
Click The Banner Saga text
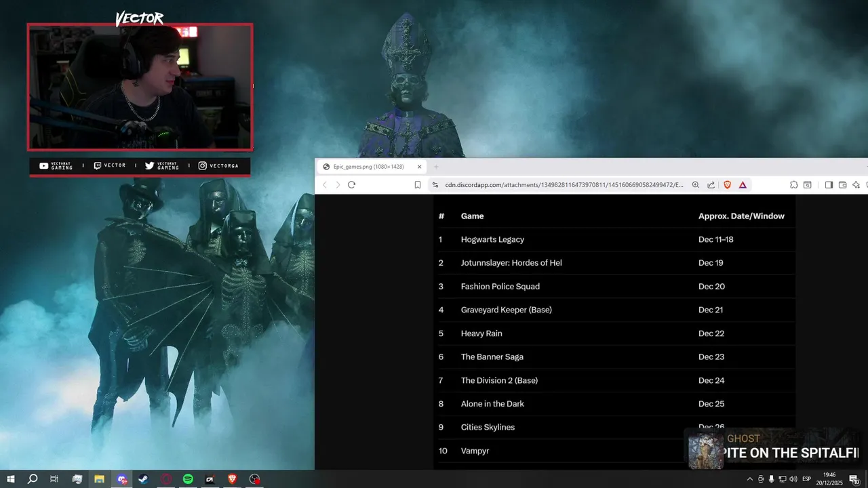[492, 357]
